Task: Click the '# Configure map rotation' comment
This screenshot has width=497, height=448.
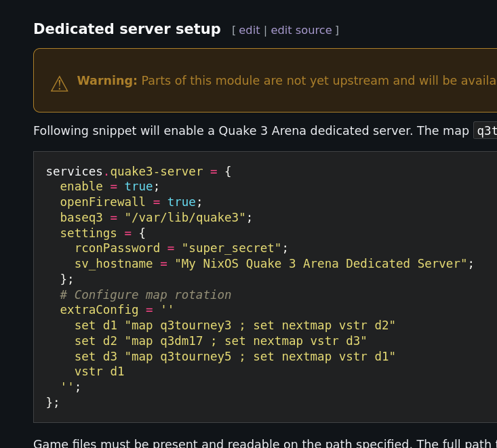Action: tap(146, 295)
